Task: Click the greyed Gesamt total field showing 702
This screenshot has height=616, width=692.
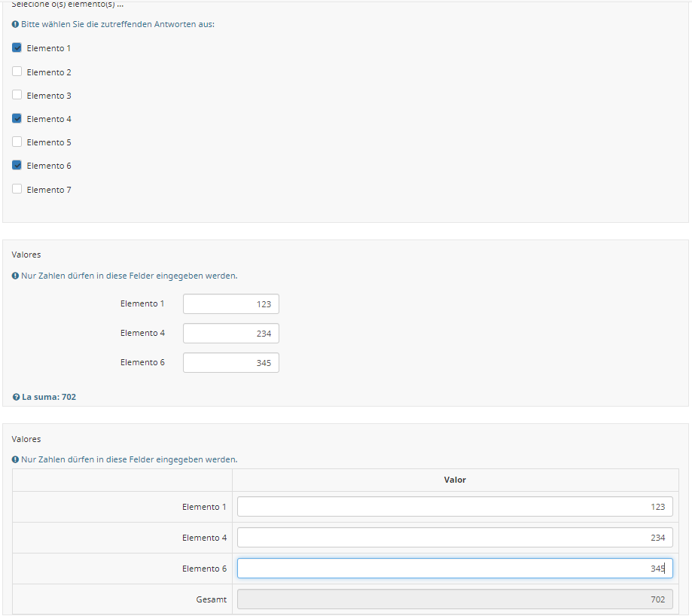Action: [x=454, y=599]
